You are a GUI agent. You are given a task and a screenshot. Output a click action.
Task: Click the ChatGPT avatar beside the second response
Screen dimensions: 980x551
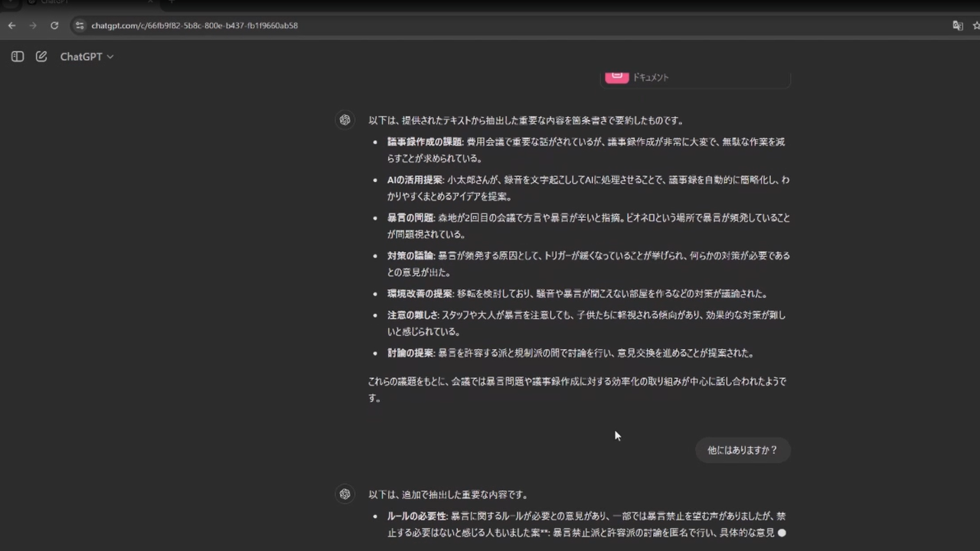click(345, 494)
